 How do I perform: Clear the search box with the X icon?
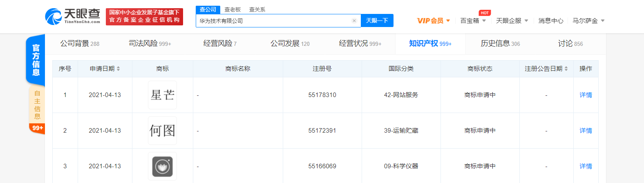click(354, 21)
